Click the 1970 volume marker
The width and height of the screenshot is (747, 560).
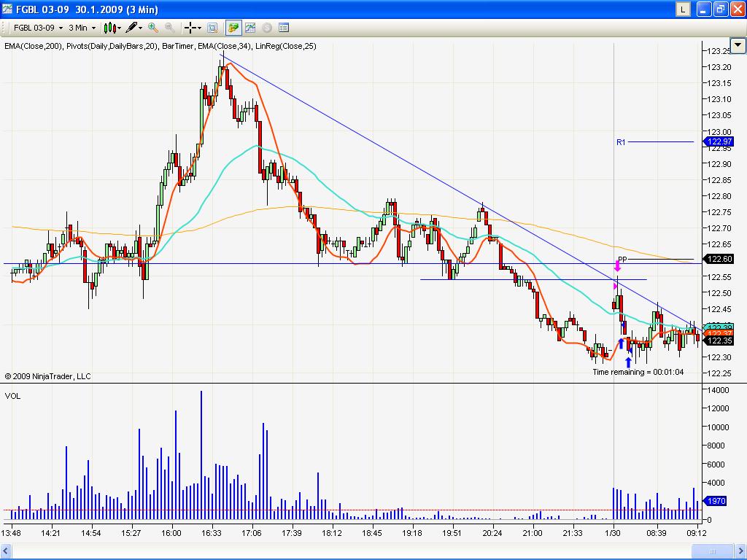click(716, 501)
